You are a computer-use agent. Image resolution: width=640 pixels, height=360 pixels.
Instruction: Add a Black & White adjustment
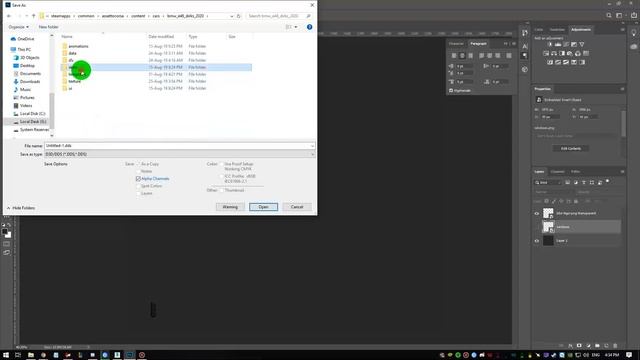(562, 53)
